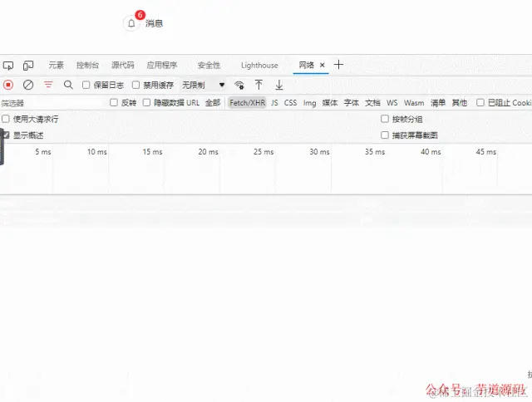Enable 禁用缓存 checkbox
532x402 pixels.
[135, 85]
